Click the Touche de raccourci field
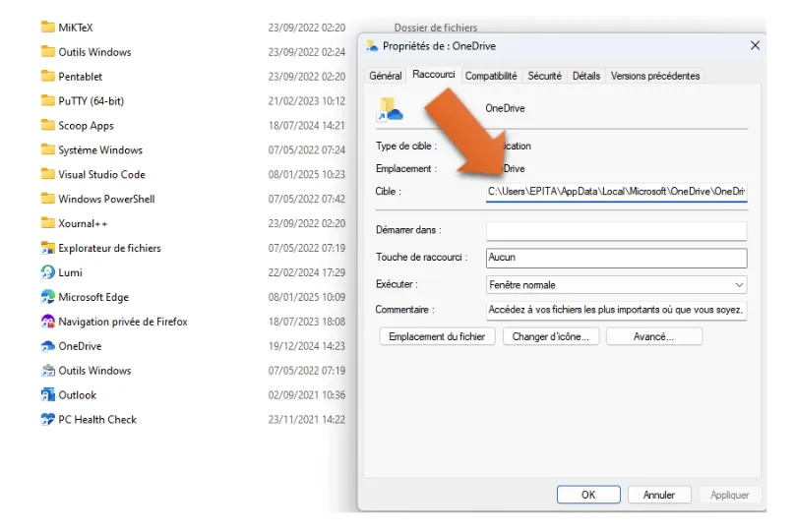This screenshot has height=532, width=795. click(617, 258)
